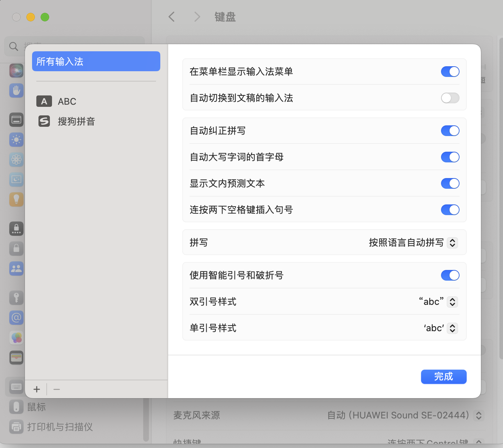Select the Sogou Pinyin (搜狗拼音) icon
The image size is (503, 448).
pos(44,121)
